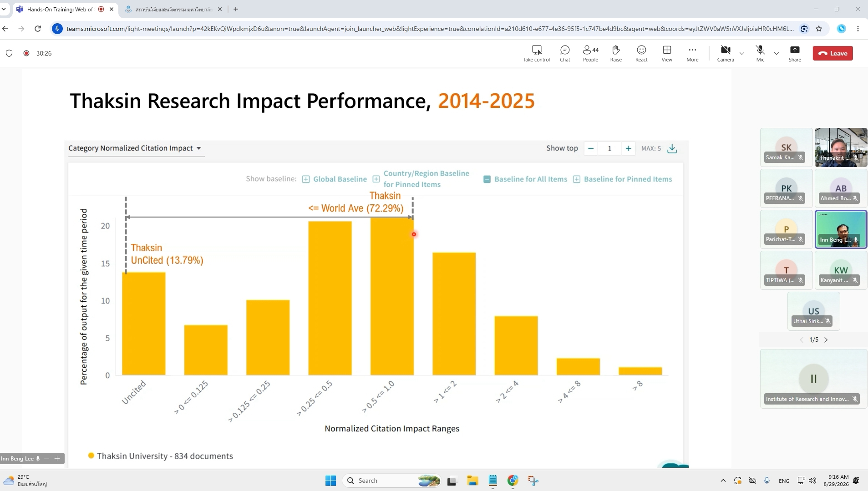Screen dimensions: 868x491
Task: Close the Hands-On Training tab
Action: coord(112,9)
